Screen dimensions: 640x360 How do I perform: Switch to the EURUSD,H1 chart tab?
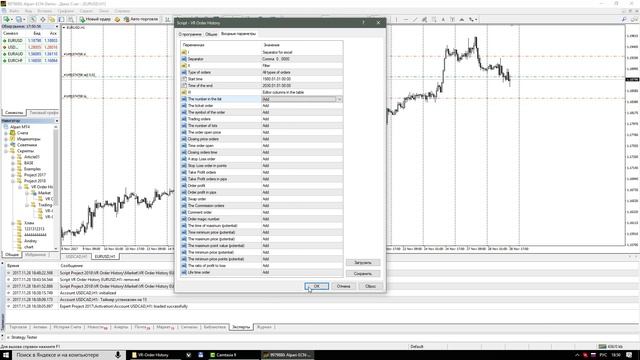click(x=105, y=256)
